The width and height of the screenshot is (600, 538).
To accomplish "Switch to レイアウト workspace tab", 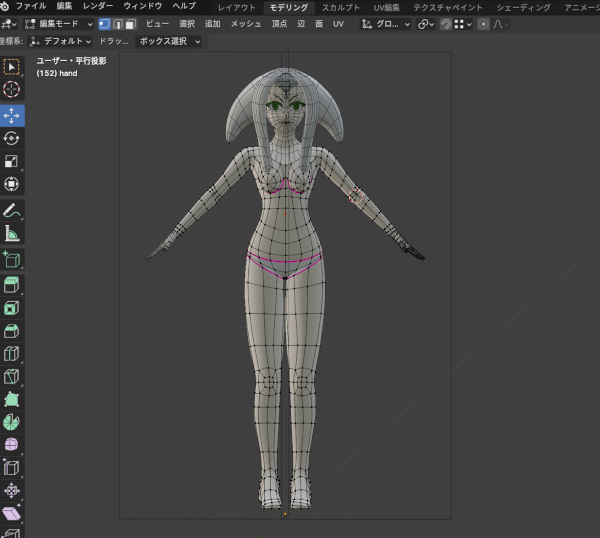I will click(236, 7).
